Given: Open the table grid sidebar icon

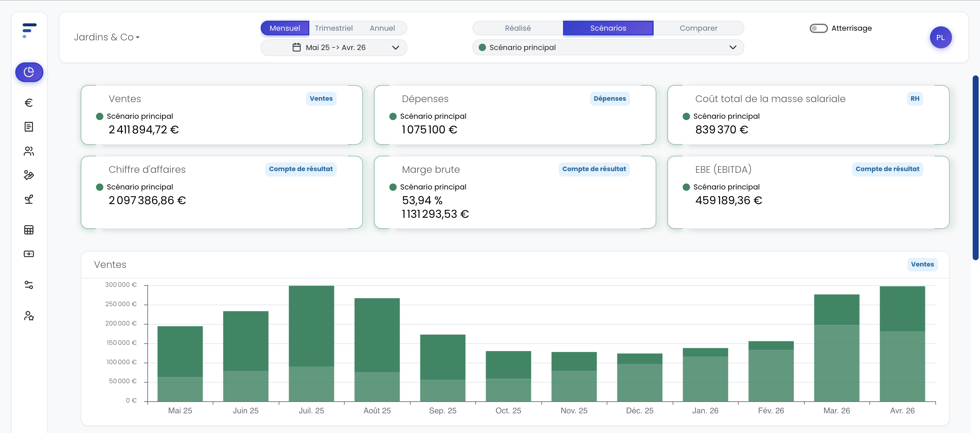Looking at the screenshot, I should point(29,230).
